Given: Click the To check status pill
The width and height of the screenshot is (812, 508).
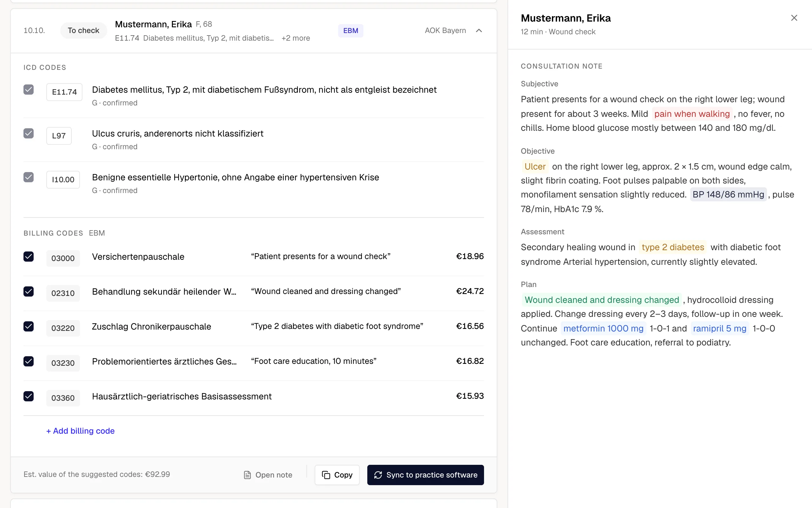Looking at the screenshot, I should [x=83, y=30].
